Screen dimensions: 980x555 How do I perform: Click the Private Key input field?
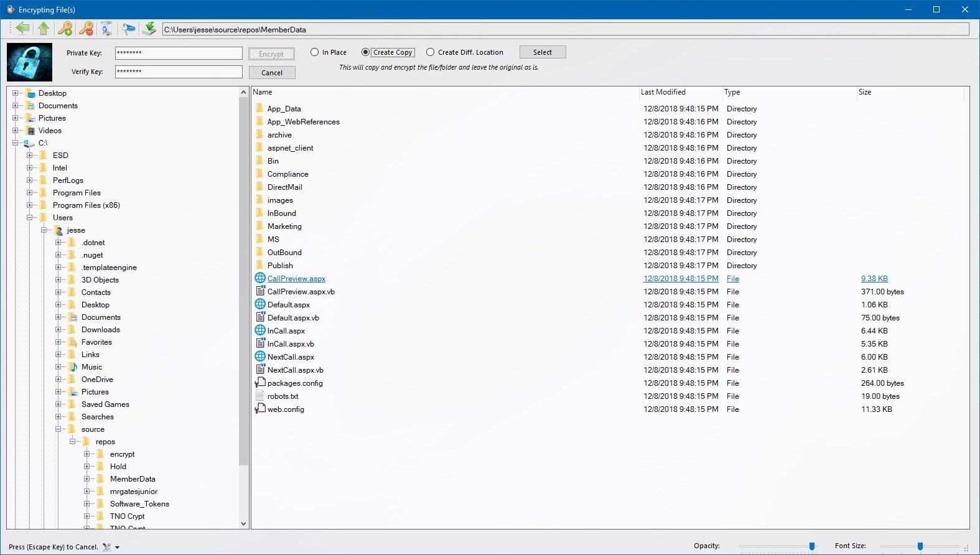(x=179, y=53)
